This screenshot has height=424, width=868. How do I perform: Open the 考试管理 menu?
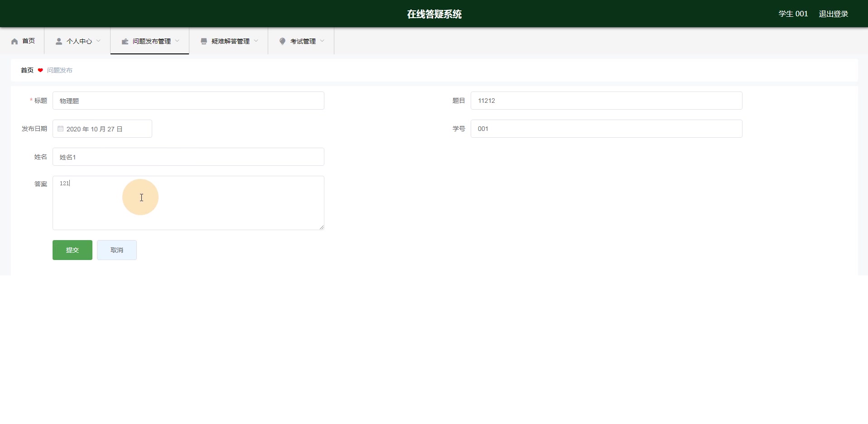pyautogui.click(x=301, y=41)
